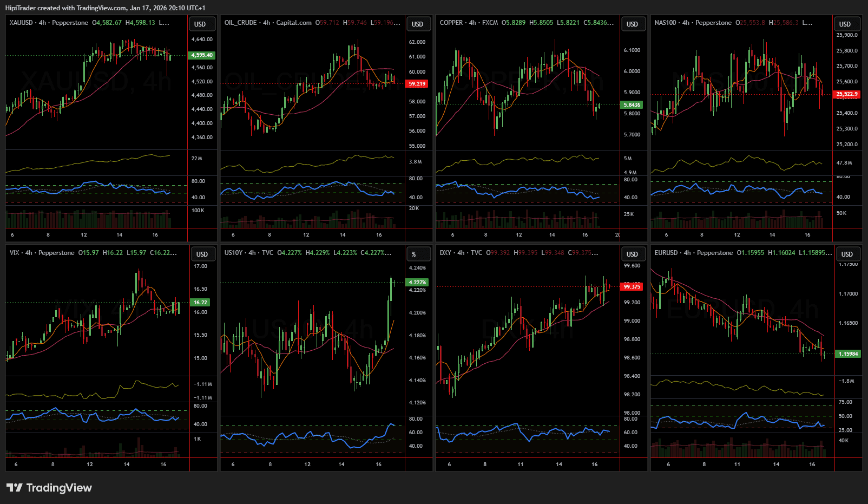Image resolution: width=868 pixels, height=504 pixels.
Task: Expand the USD currency menu on COPPER chart
Action: coord(632,24)
